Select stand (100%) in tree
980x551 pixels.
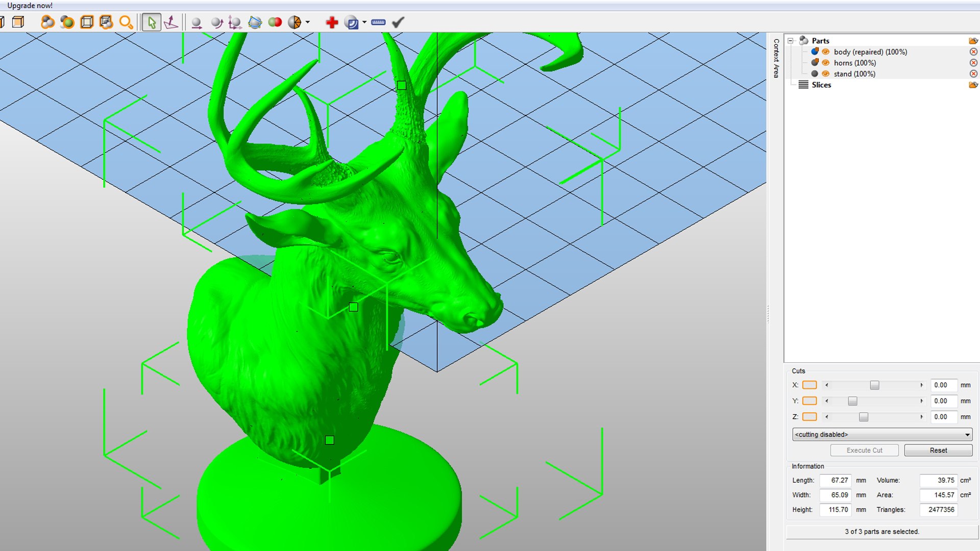854,74
